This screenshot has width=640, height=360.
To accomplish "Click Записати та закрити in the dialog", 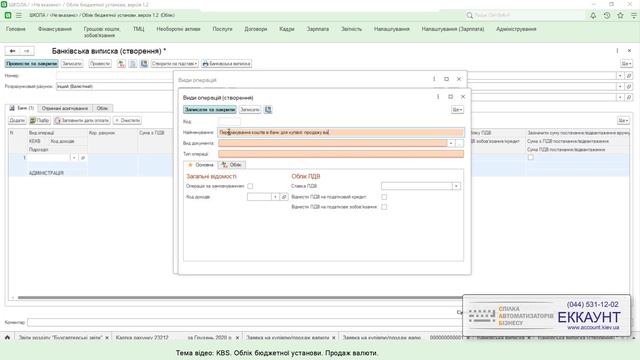I will [x=210, y=109].
